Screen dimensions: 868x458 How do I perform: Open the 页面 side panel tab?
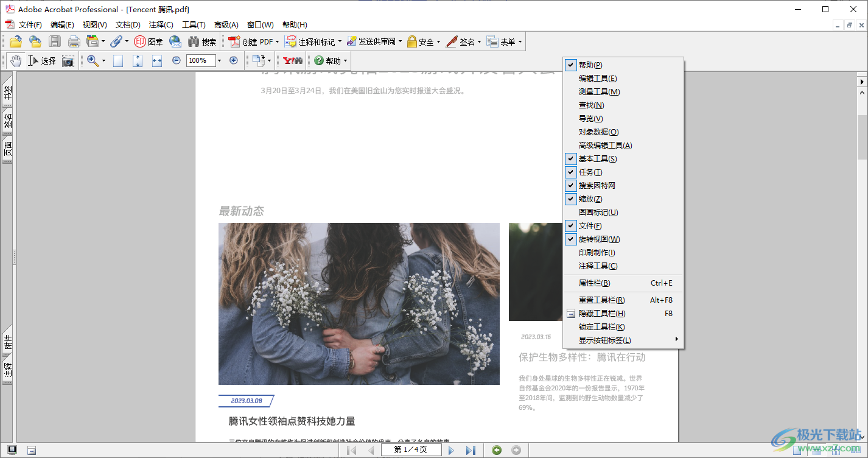pyautogui.click(x=7, y=149)
